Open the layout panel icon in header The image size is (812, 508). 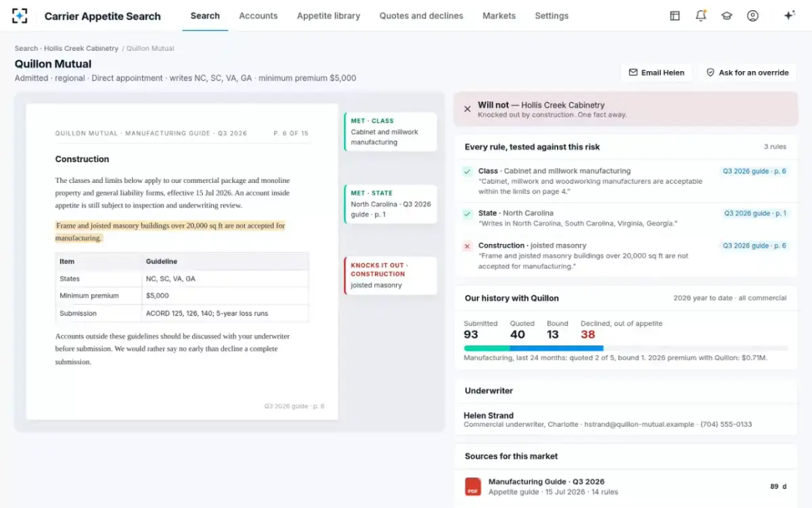click(x=675, y=16)
